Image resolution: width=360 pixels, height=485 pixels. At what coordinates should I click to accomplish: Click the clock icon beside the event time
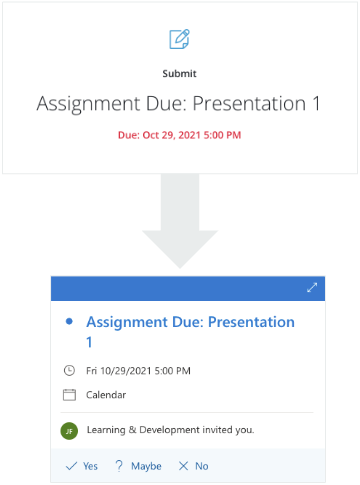(69, 371)
